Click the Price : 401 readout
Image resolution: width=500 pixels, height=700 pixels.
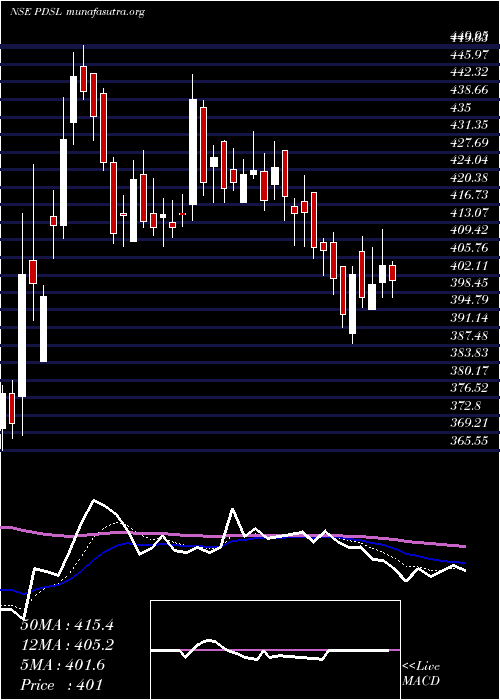61,685
